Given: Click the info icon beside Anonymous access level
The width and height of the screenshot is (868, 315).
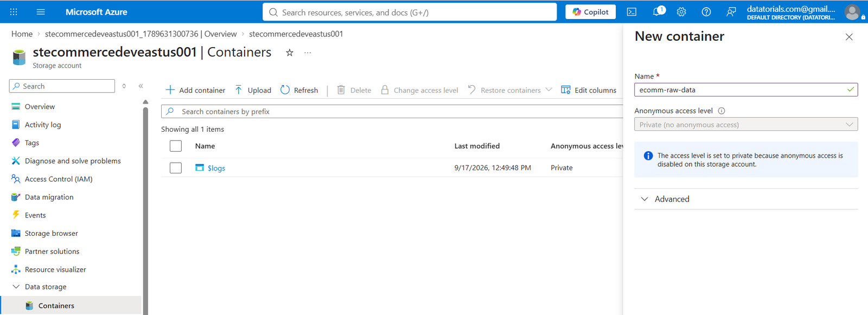Looking at the screenshot, I should (722, 111).
